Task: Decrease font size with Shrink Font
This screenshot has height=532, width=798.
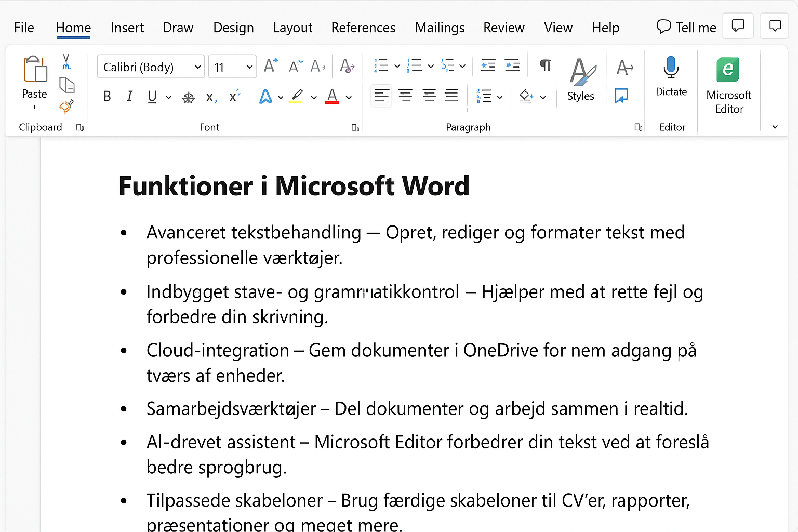Action: [x=296, y=66]
